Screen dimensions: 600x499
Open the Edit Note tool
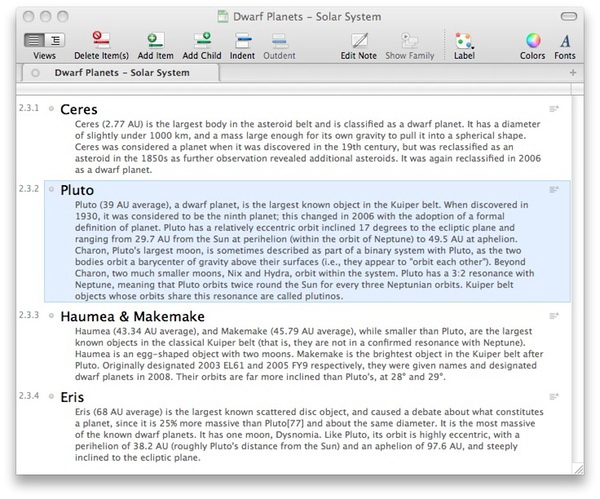click(x=360, y=40)
